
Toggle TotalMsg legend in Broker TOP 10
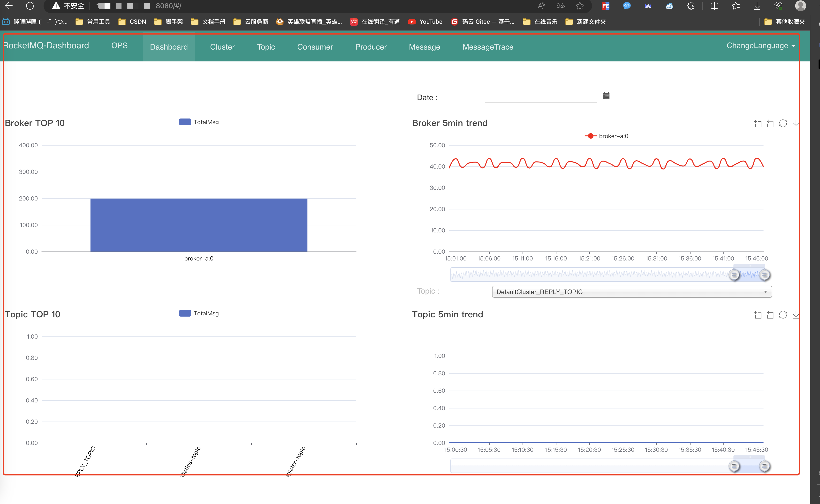[199, 122]
